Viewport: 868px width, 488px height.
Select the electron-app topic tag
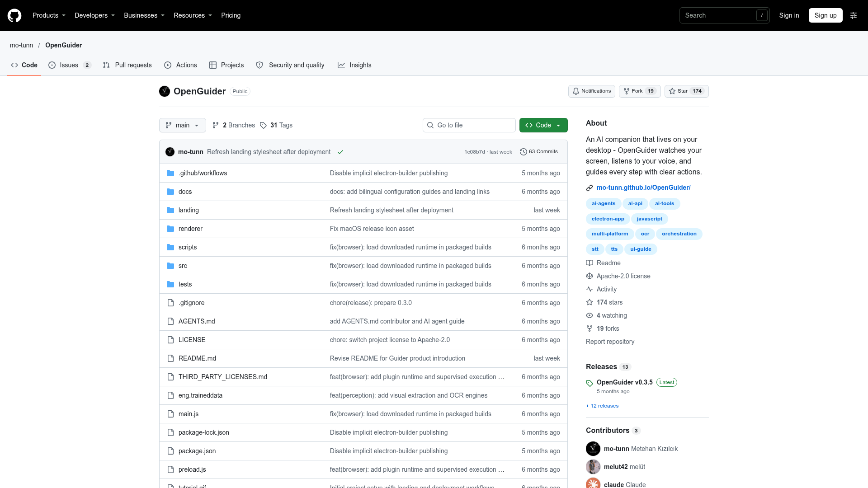coord(608,219)
